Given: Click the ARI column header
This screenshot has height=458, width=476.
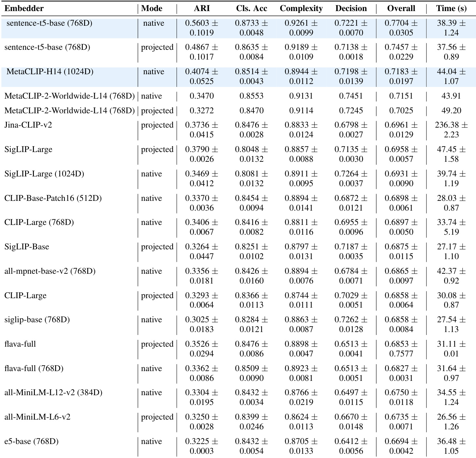Looking at the screenshot, I should [x=202, y=8].
